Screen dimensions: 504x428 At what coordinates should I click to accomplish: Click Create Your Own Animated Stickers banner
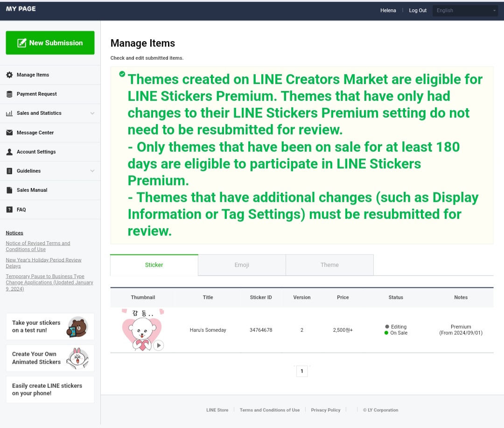pyautogui.click(x=50, y=358)
